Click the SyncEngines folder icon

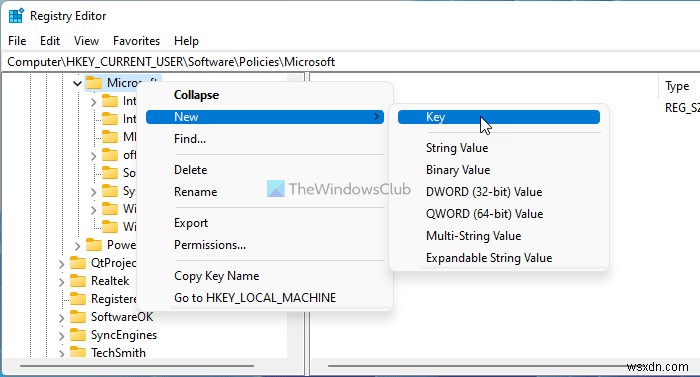point(78,335)
